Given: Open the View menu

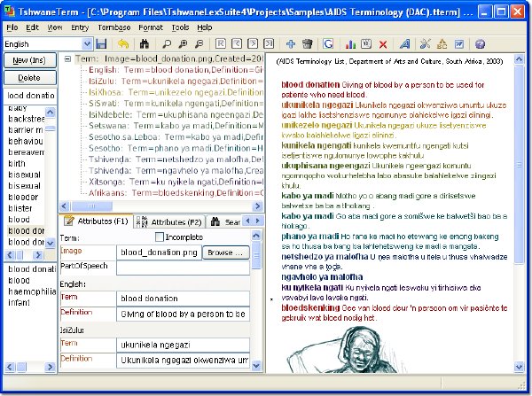Looking at the screenshot, I should [x=55, y=27].
